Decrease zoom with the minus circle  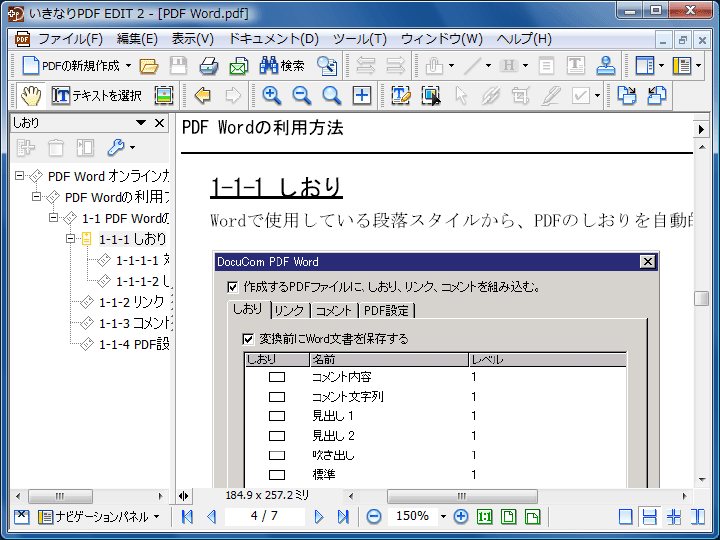[x=374, y=517]
